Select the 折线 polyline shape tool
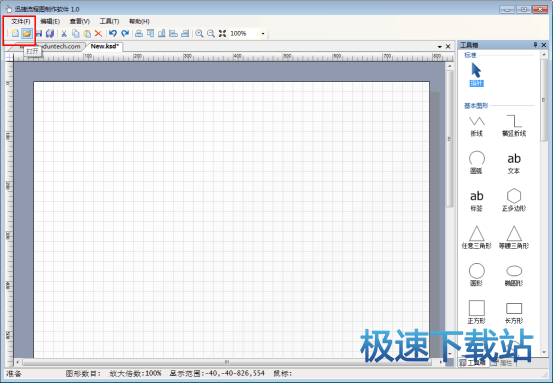The image size is (554, 383). (x=477, y=126)
